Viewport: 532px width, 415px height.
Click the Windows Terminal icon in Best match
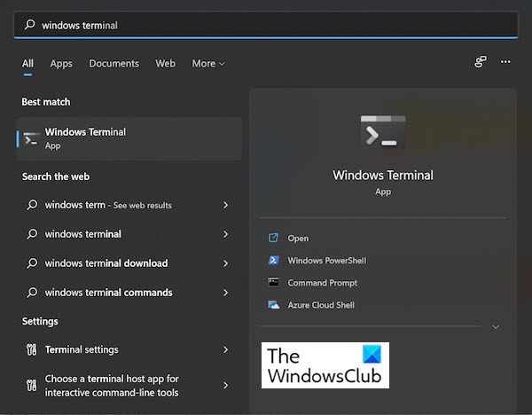click(x=31, y=139)
